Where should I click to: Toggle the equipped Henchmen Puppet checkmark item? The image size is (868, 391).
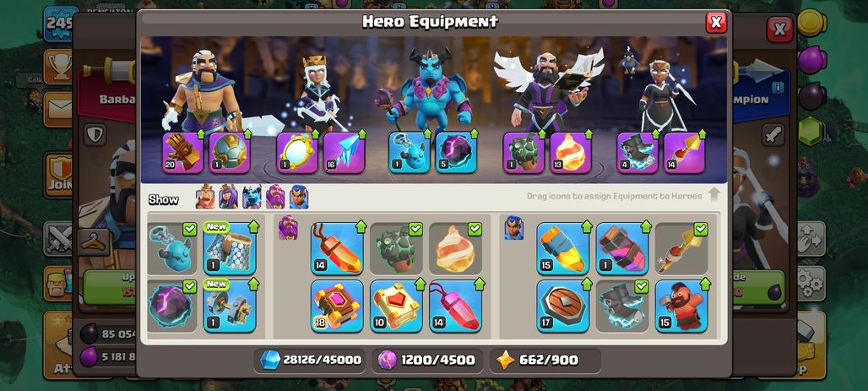click(172, 248)
